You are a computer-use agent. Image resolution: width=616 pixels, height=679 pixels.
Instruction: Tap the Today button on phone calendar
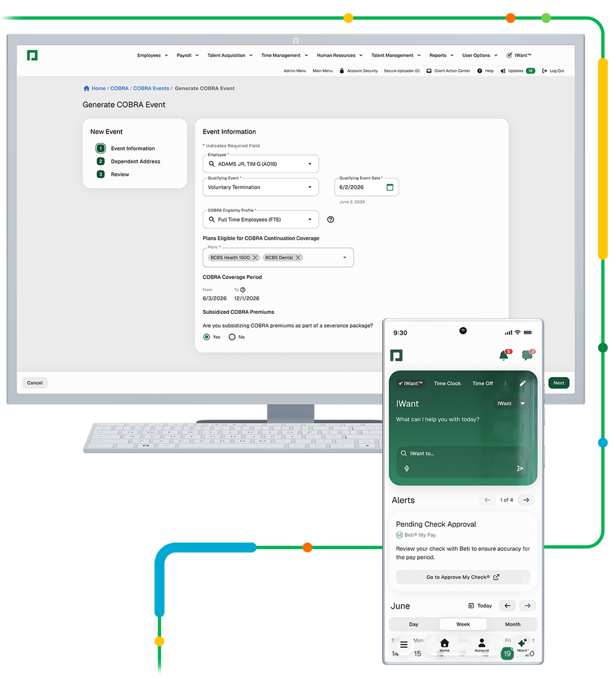[x=480, y=606]
